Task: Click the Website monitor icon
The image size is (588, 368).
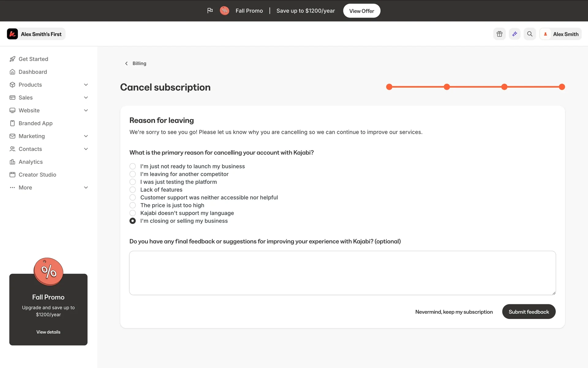Action: point(13,110)
